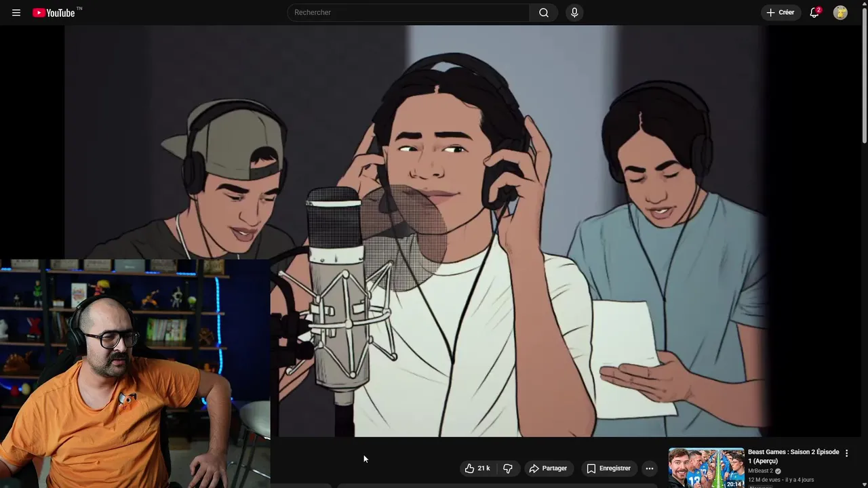The height and width of the screenshot is (488, 868).
Task: Open Beast Games Saison 2 Épisode title
Action: [793, 456]
